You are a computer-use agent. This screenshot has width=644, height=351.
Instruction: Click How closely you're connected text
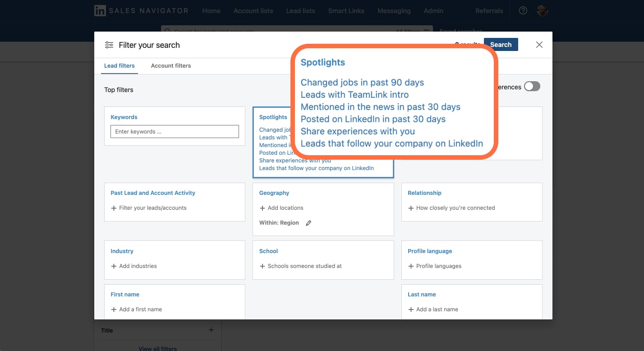(455, 208)
